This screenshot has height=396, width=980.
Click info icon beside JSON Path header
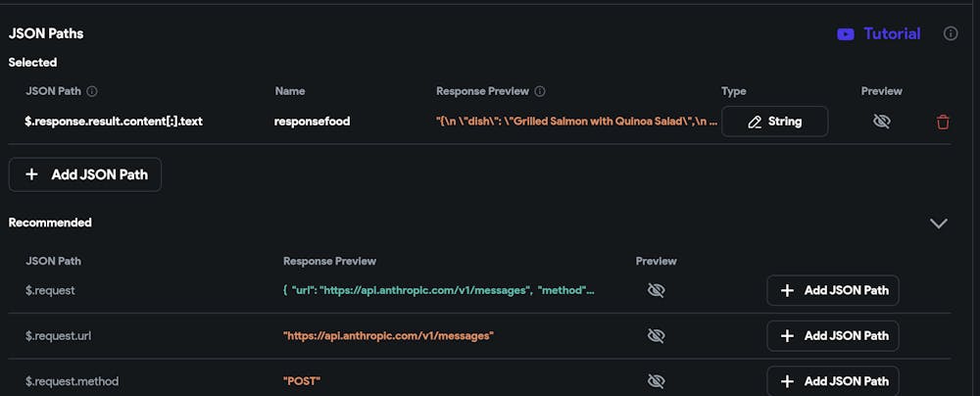coord(92,91)
